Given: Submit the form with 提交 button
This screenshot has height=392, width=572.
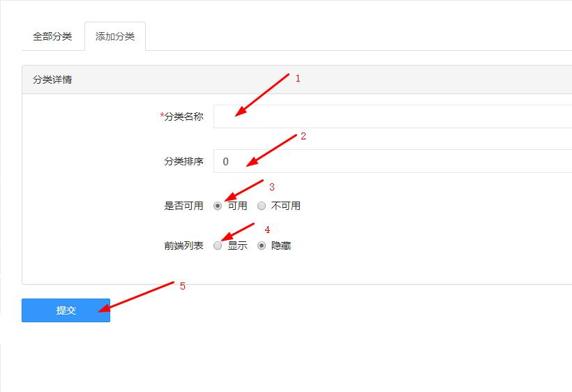Looking at the screenshot, I should [66, 310].
